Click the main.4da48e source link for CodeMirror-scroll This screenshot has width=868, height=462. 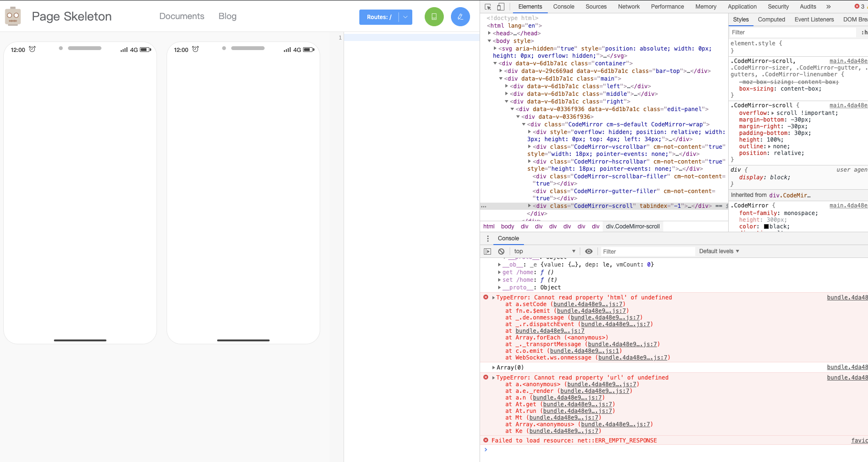[x=848, y=105]
